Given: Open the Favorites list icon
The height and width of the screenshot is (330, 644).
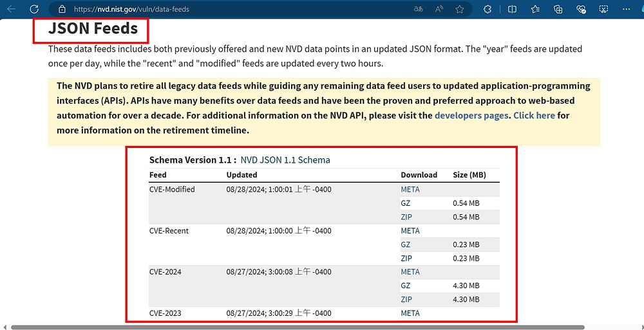Looking at the screenshot, I should (535, 9).
